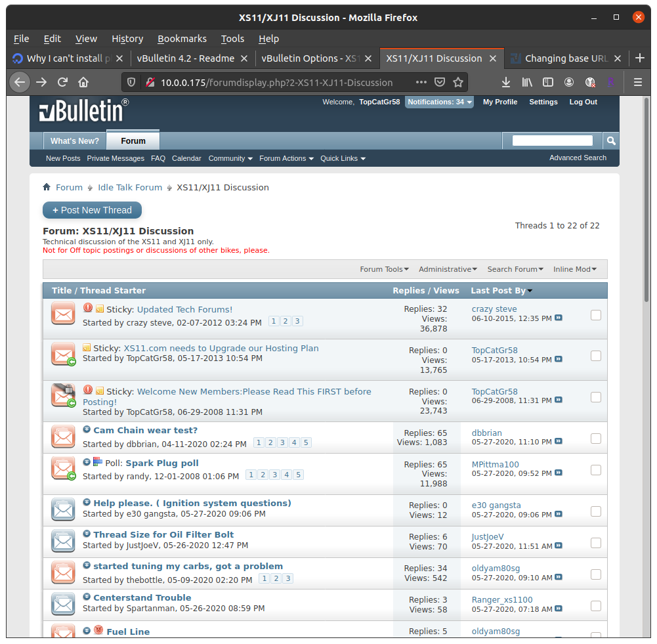Click the forum search magnifier icon
The image size is (657, 644).
pyautogui.click(x=611, y=140)
